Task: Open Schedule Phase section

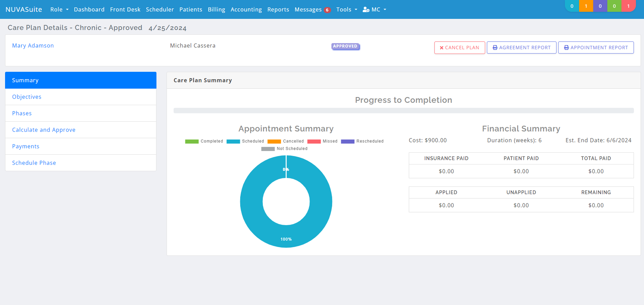Action: 81,163
